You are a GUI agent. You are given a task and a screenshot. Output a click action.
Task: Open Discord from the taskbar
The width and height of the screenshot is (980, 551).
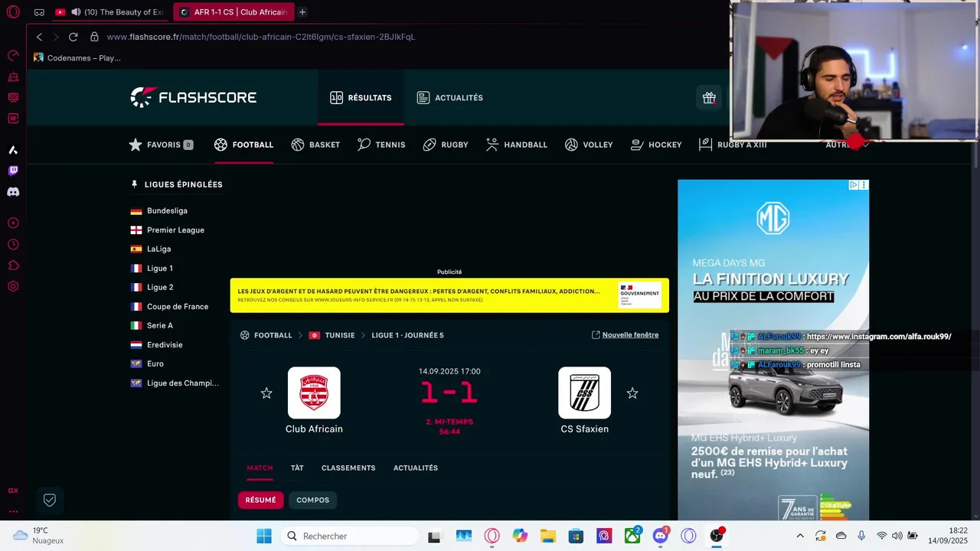tap(661, 536)
